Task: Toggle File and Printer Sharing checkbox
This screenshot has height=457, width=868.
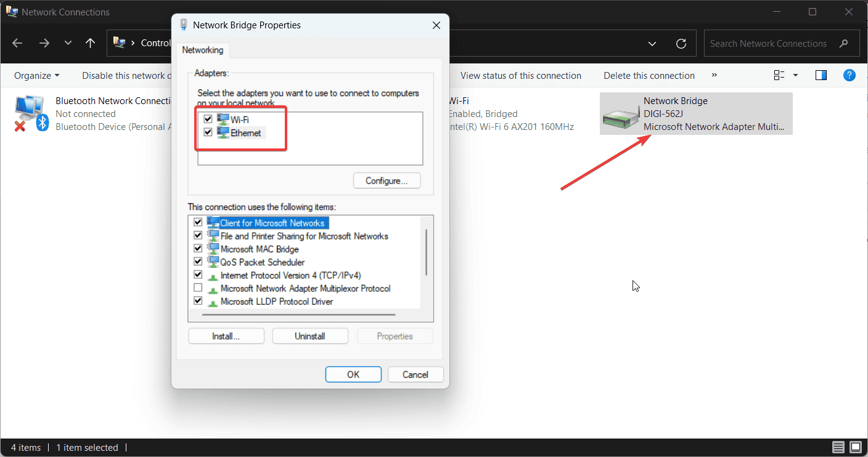Action: coord(198,235)
